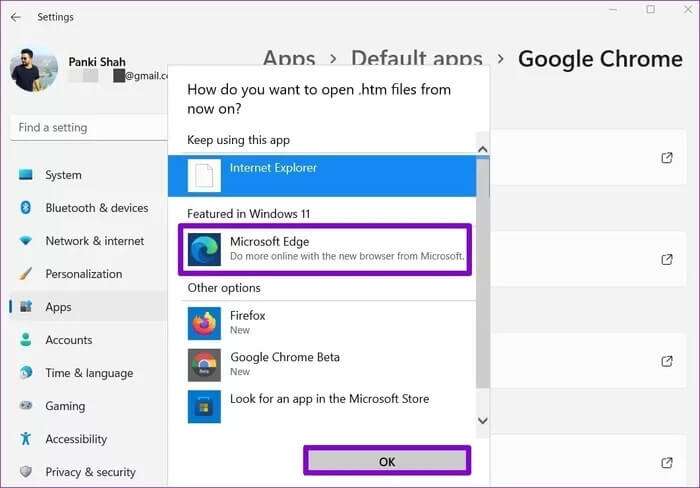700x488 pixels.
Task: Maximize the Settings window
Action: pos(650,9)
